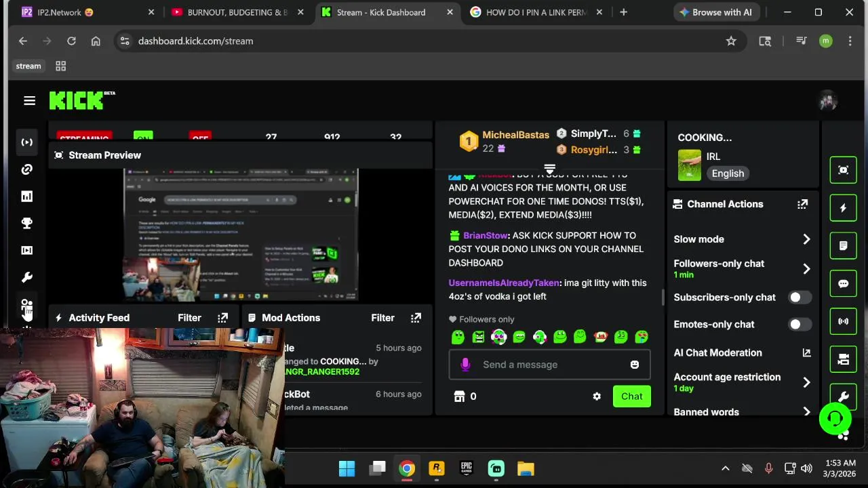Viewport: 868px width, 488px height.
Task: Open the Chrome three-dot menu
Action: [x=850, y=41]
